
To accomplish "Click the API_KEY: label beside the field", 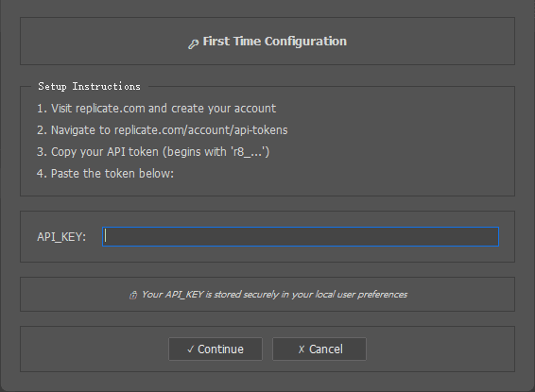I will (61, 236).
